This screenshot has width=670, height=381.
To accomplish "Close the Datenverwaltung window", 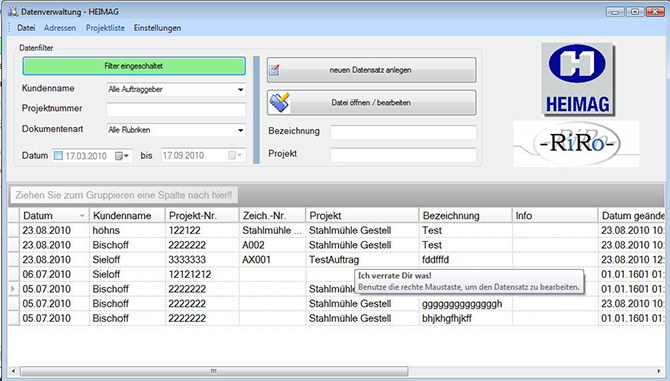I will (x=655, y=12).
